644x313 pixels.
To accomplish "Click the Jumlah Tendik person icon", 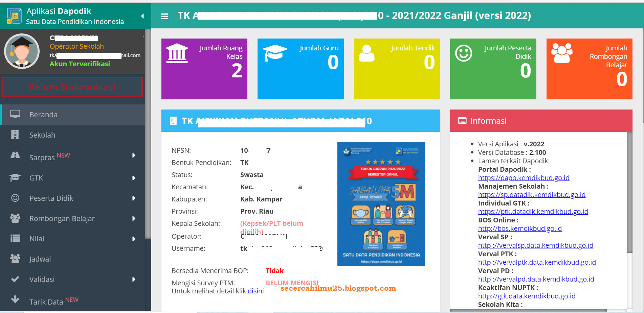I will 367,53.
